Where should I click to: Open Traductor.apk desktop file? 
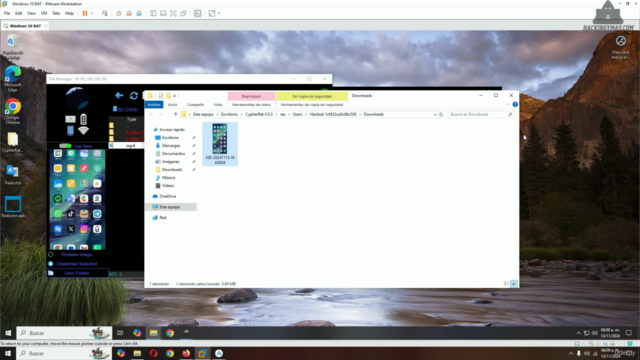[x=13, y=207]
